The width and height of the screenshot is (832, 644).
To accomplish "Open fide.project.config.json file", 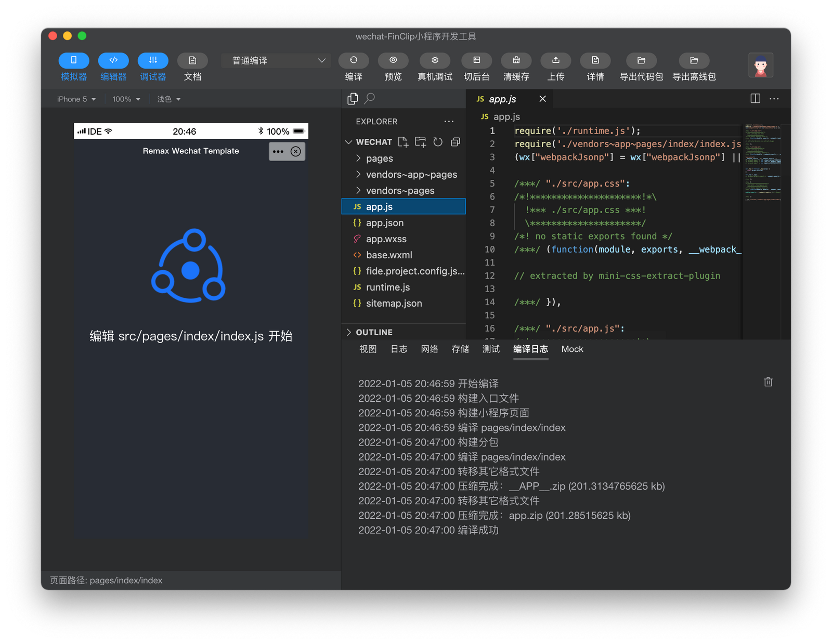I will click(x=404, y=271).
